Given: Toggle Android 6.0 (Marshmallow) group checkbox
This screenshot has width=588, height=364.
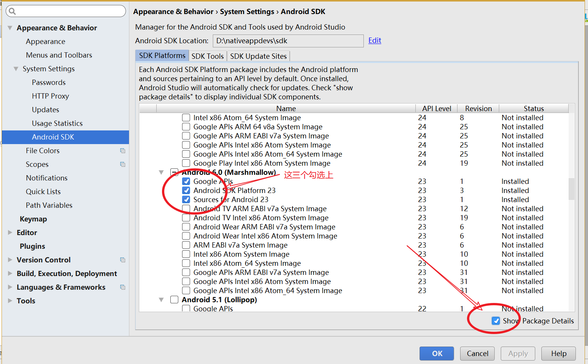Looking at the screenshot, I should coord(174,172).
